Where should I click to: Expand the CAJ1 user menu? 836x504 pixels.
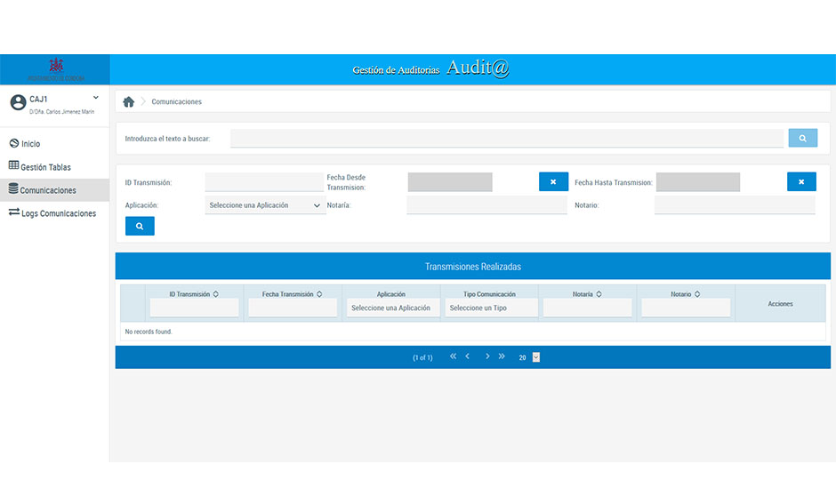pyautogui.click(x=95, y=98)
